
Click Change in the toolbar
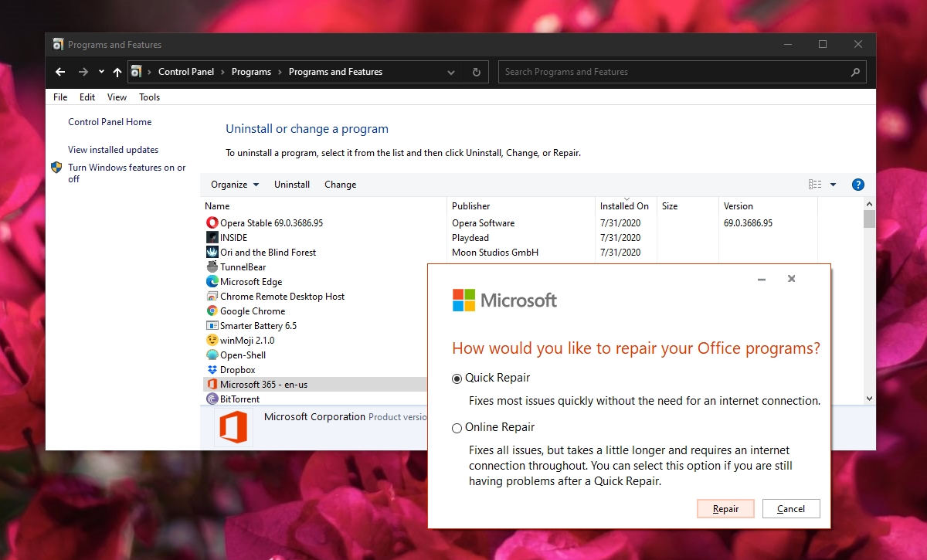click(341, 185)
